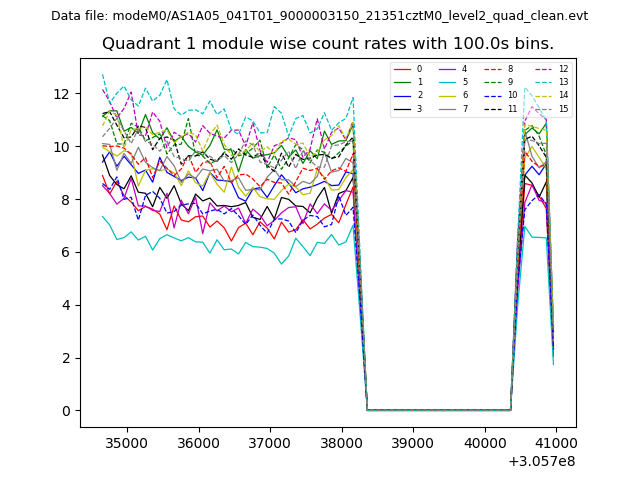The image size is (640, 480).
Task: Select the yellow solid legend line for module 6
Action: pos(448,95)
